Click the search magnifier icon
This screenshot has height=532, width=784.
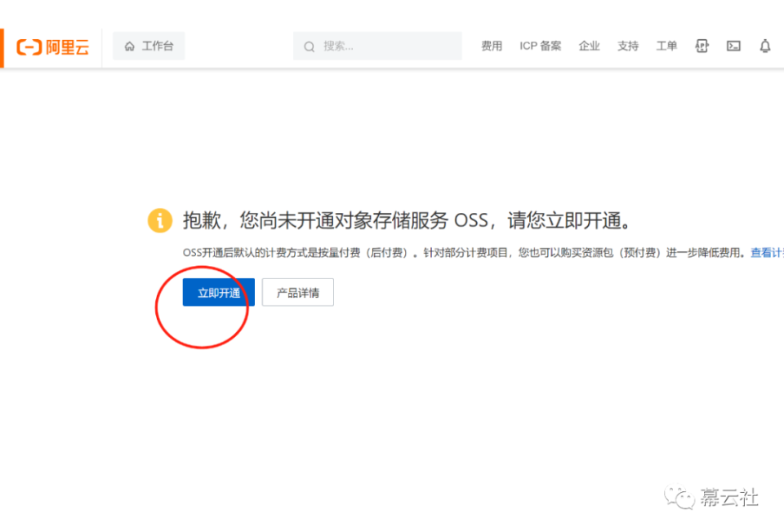pyautogui.click(x=309, y=46)
